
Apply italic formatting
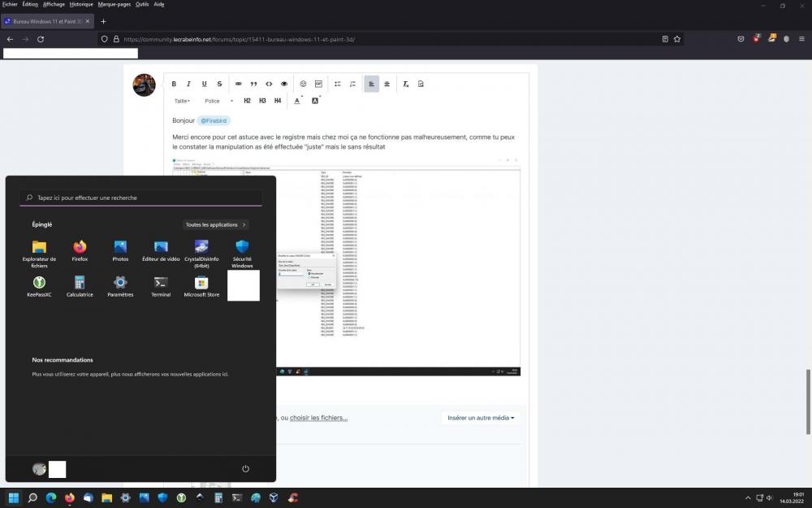[x=188, y=84]
